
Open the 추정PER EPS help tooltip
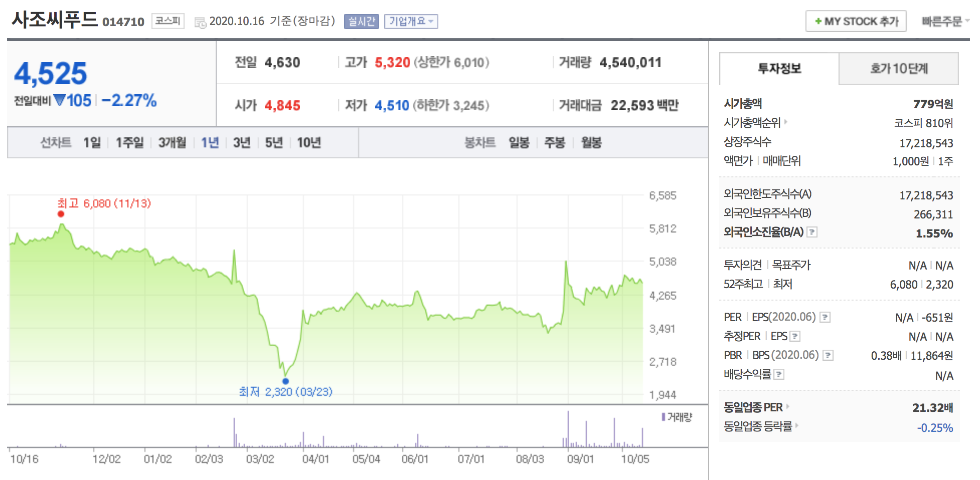[x=795, y=336]
